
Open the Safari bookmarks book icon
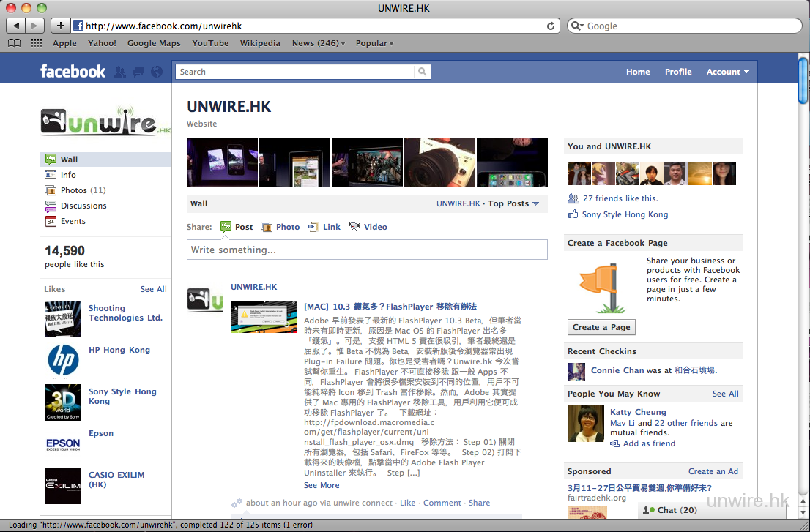(x=14, y=43)
